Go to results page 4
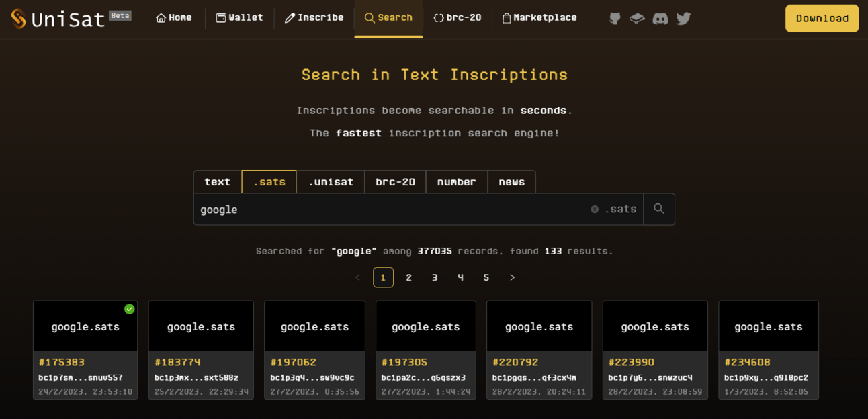 point(460,277)
